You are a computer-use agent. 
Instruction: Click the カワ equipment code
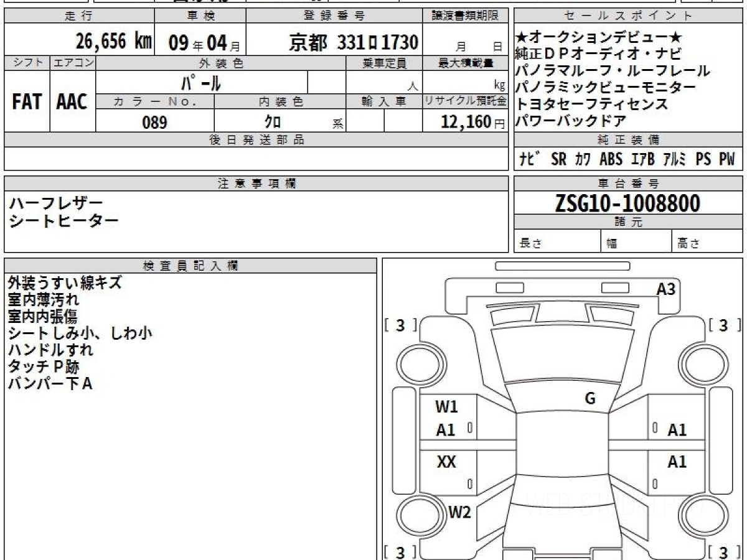coord(583,159)
